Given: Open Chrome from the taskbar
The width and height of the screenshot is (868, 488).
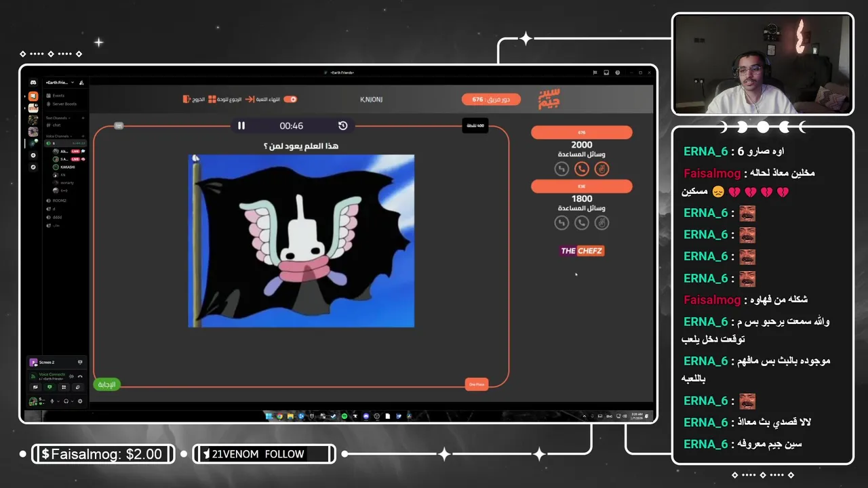Looking at the screenshot, I should pos(279,416).
